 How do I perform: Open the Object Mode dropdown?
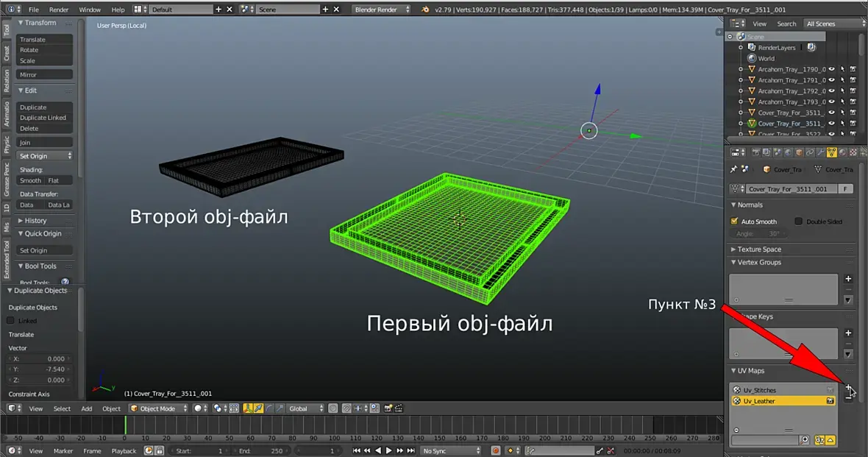click(x=158, y=408)
